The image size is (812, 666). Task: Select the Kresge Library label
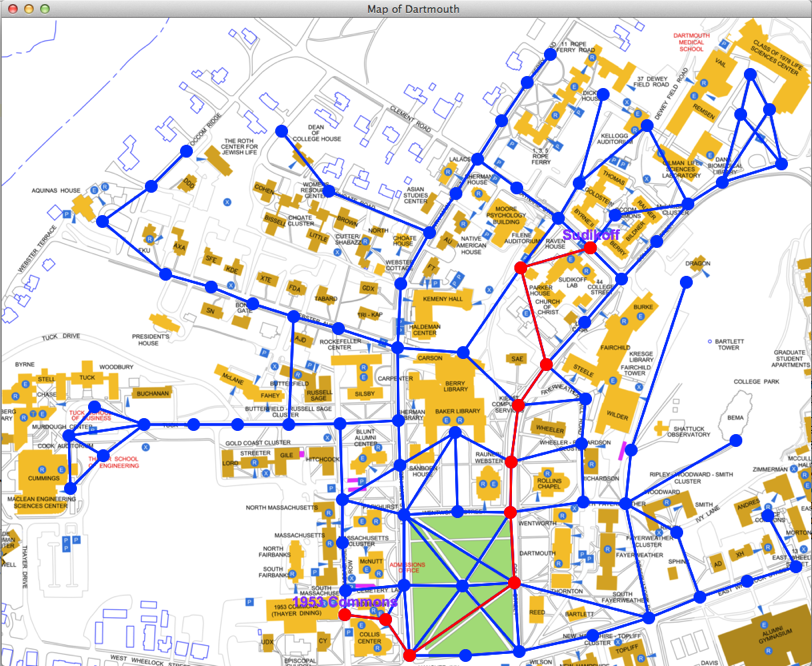click(x=641, y=357)
